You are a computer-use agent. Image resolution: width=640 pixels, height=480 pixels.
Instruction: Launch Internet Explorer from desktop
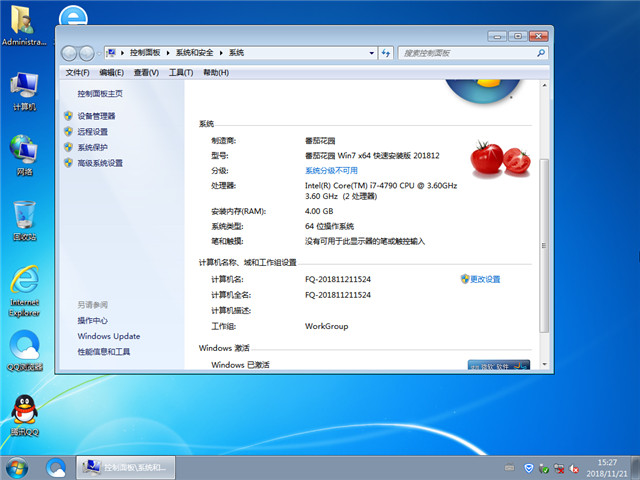(x=24, y=291)
